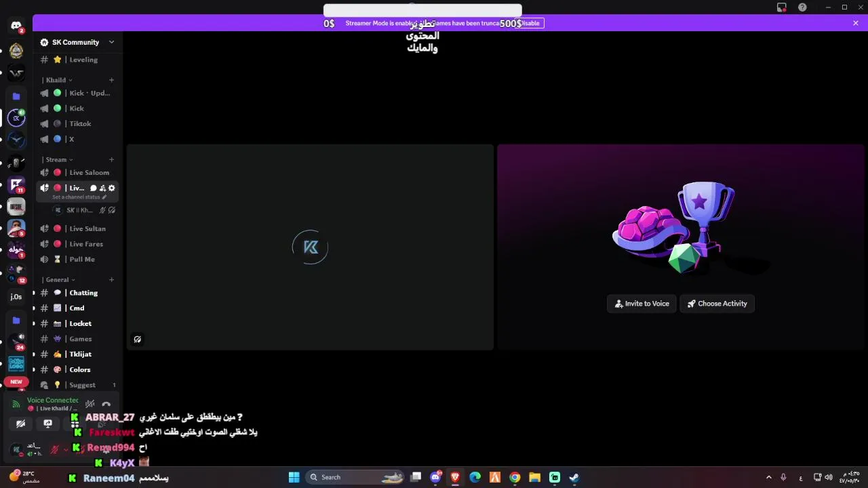
Task: Click the Choose Activity button
Action: [x=717, y=304]
